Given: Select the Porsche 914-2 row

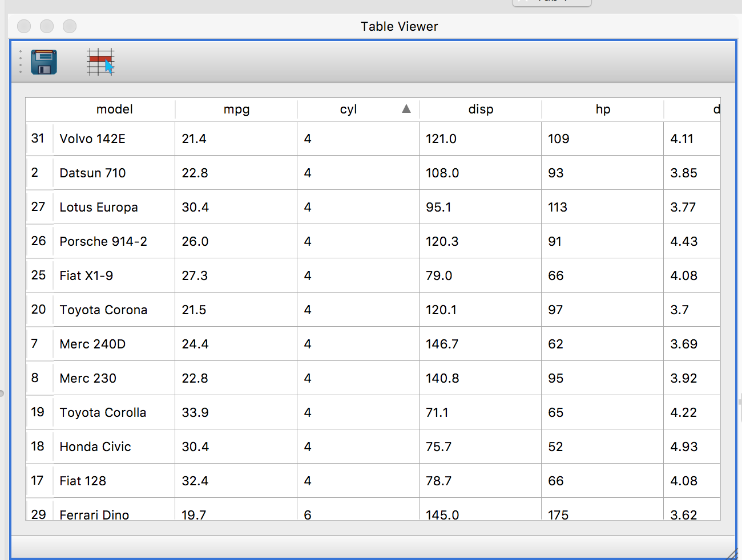Looking at the screenshot, I should click(x=103, y=241).
